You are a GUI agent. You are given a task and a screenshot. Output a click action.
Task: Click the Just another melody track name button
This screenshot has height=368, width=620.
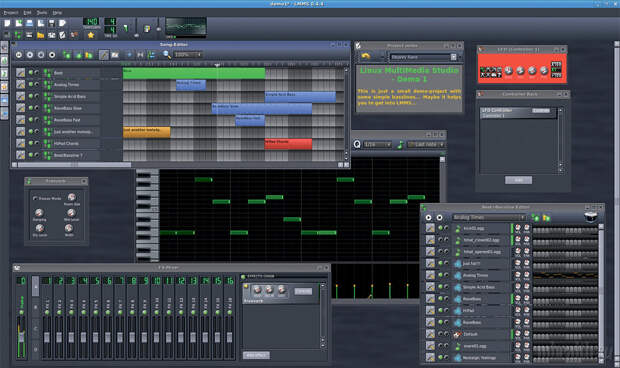72,131
